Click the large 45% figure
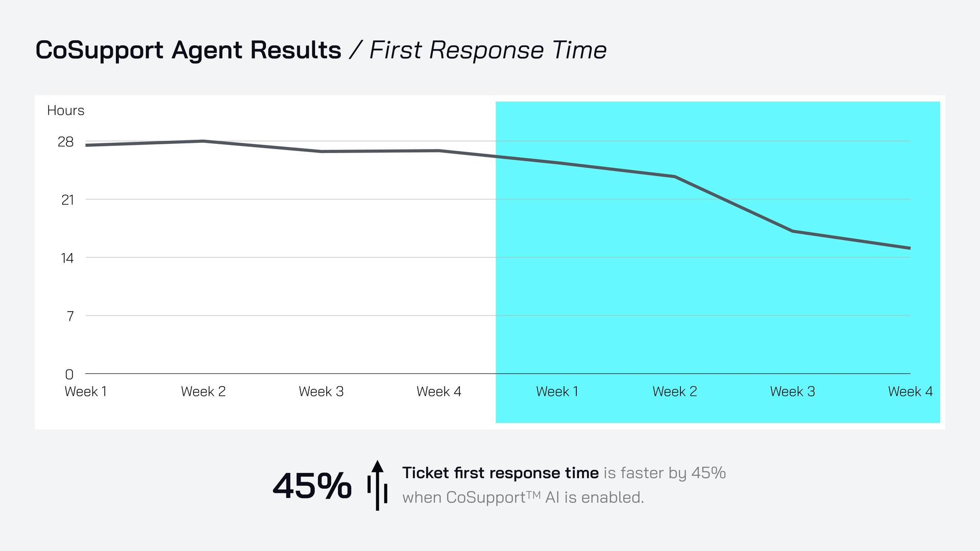This screenshot has width=980, height=551. coord(312,486)
